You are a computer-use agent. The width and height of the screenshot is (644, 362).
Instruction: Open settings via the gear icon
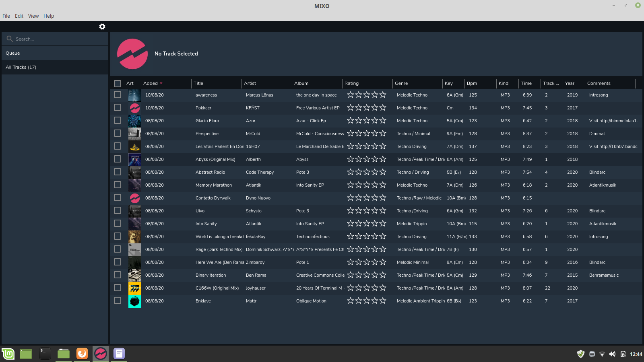point(102,27)
